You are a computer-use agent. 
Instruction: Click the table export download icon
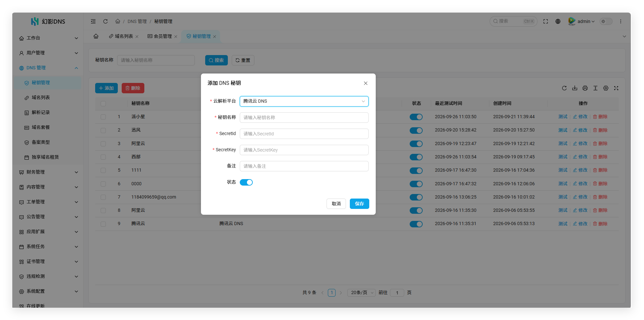[575, 88]
